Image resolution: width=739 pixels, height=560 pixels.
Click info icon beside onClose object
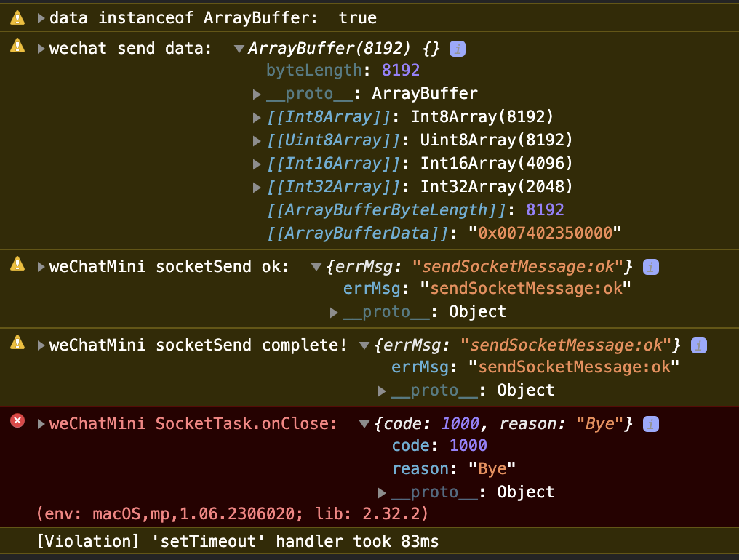(x=651, y=424)
